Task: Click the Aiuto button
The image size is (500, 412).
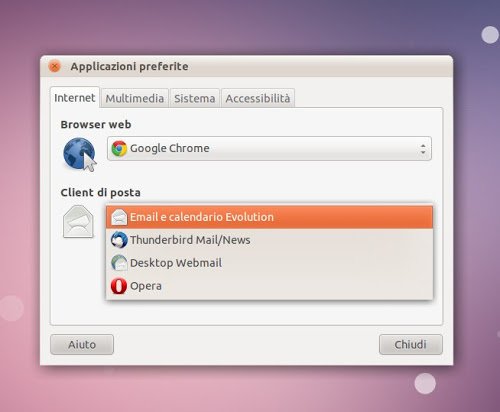Action: pyautogui.click(x=82, y=344)
